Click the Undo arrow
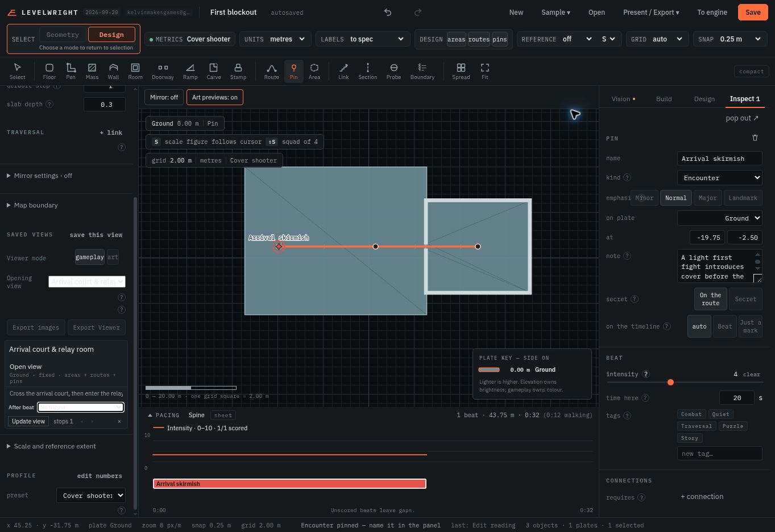The width and height of the screenshot is (775, 532). pyautogui.click(x=388, y=13)
